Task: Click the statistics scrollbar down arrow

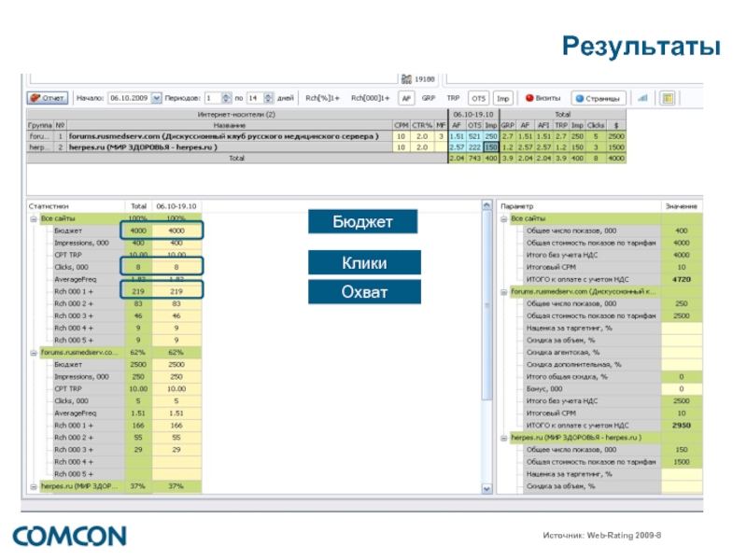Action: point(486,488)
